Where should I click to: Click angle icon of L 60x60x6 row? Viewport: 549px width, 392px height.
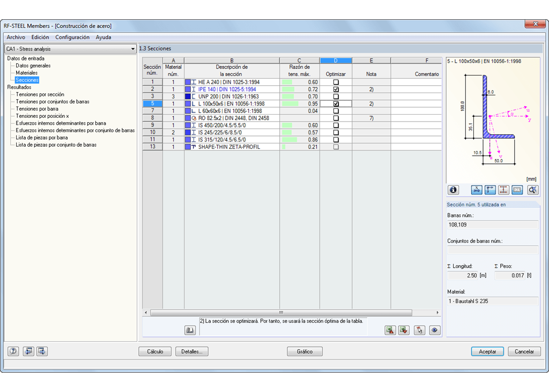194,111
